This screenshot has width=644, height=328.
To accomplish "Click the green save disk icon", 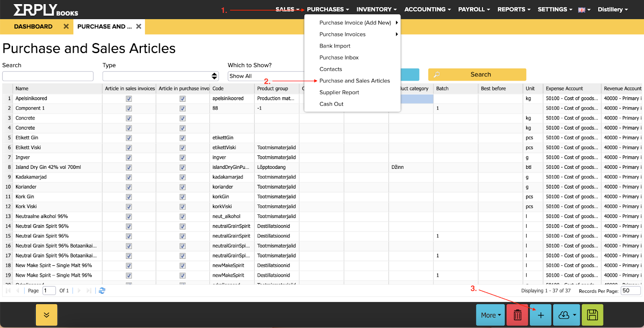I will pyautogui.click(x=592, y=315).
